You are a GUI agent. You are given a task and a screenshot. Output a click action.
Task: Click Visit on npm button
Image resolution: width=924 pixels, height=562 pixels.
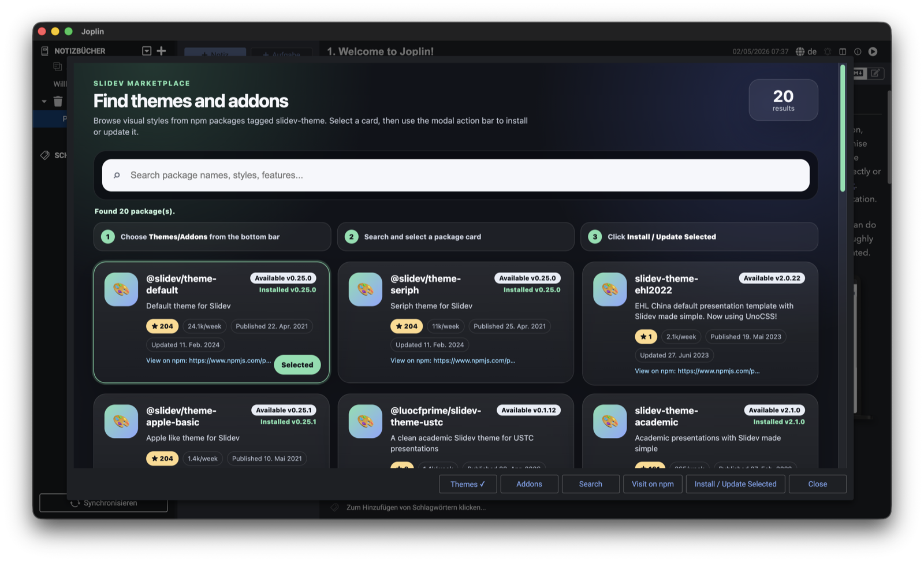point(653,484)
